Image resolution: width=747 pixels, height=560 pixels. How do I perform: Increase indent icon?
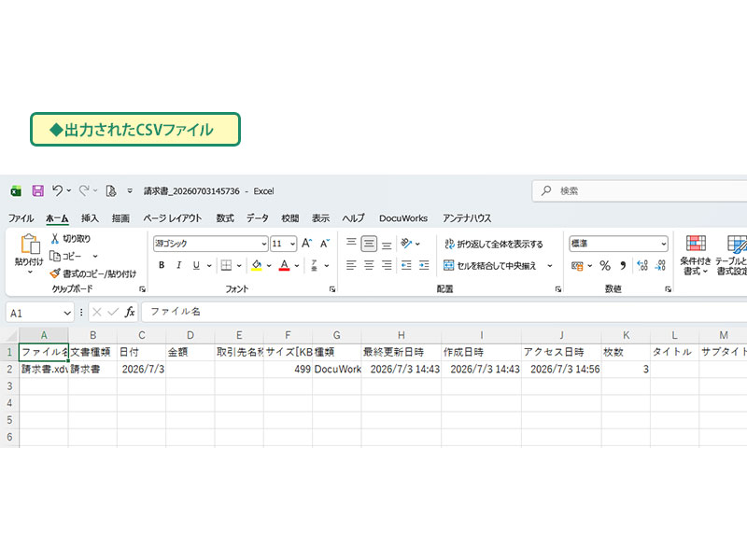(x=424, y=265)
